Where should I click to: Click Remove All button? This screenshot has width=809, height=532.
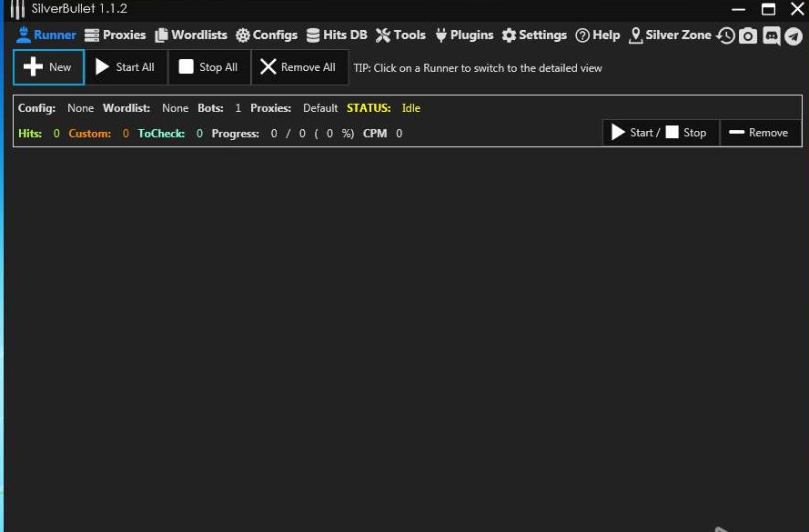click(299, 67)
